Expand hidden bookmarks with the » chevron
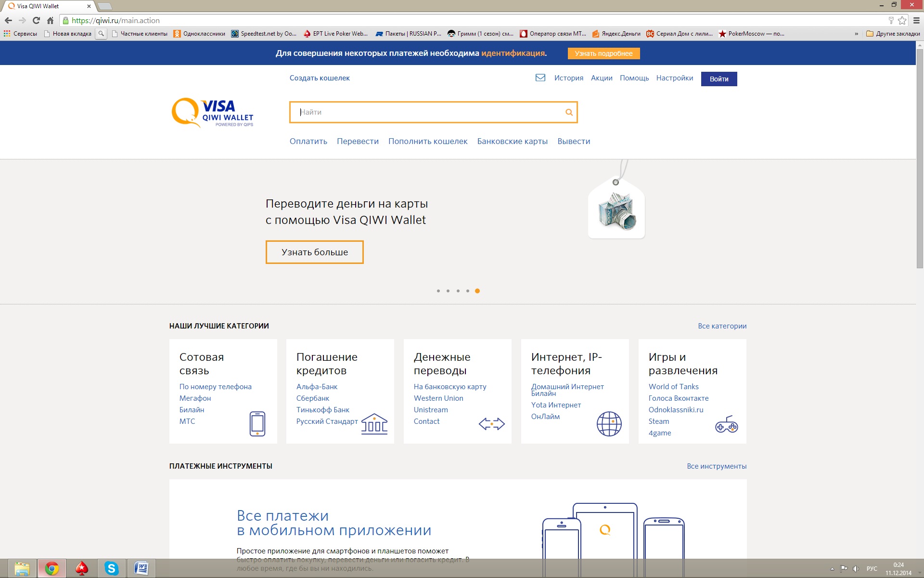924x578 pixels. [856, 34]
